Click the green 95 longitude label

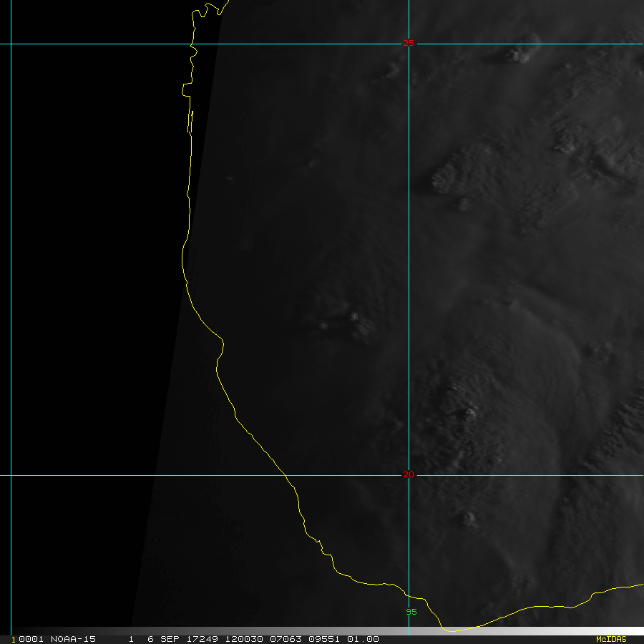click(x=411, y=612)
